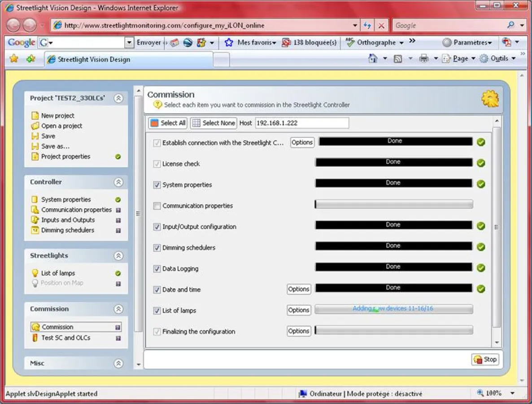Click the Inputs and Outputs icon
The width and height of the screenshot is (532, 404).
point(35,220)
